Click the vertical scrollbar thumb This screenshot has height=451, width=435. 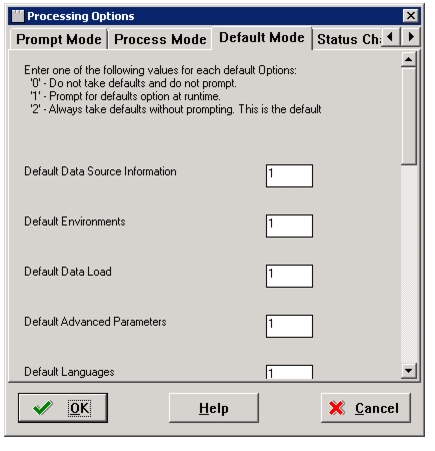click(409, 116)
